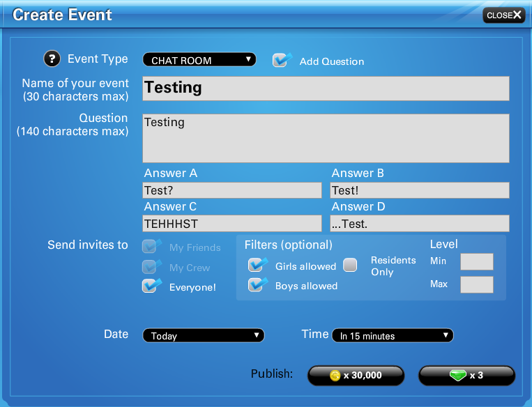Open the Time dropdown menu
Image resolution: width=532 pixels, height=407 pixels.
[x=393, y=336]
